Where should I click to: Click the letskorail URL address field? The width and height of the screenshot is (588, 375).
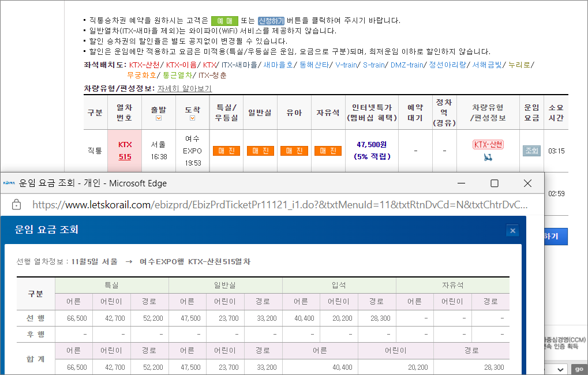[x=280, y=205]
